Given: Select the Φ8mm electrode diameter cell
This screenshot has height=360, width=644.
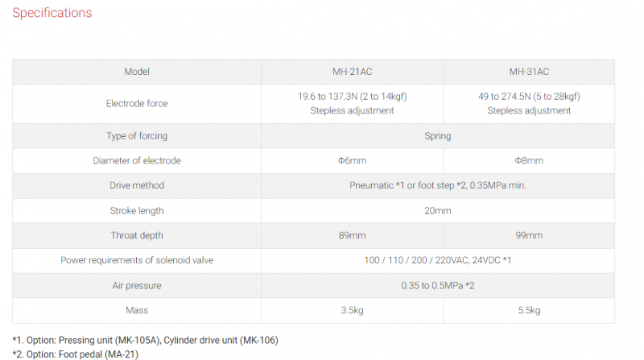Looking at the screenshot, I should pos(529,161).
